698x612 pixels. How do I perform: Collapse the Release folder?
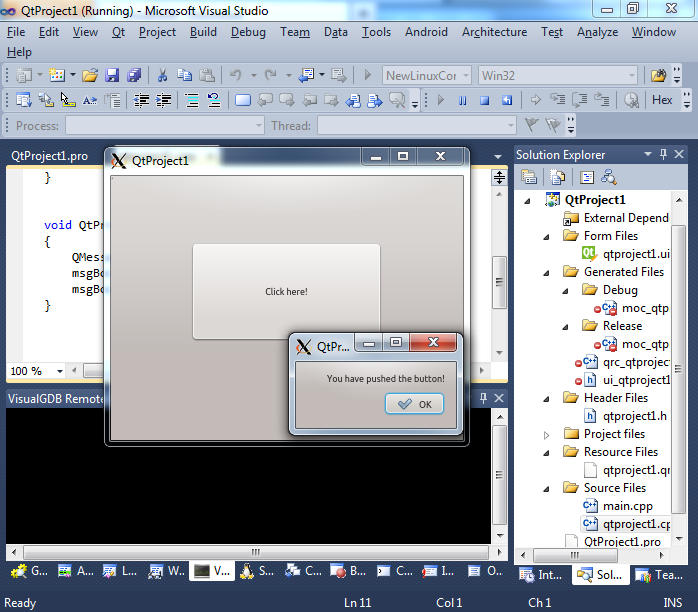coord(565,327)
